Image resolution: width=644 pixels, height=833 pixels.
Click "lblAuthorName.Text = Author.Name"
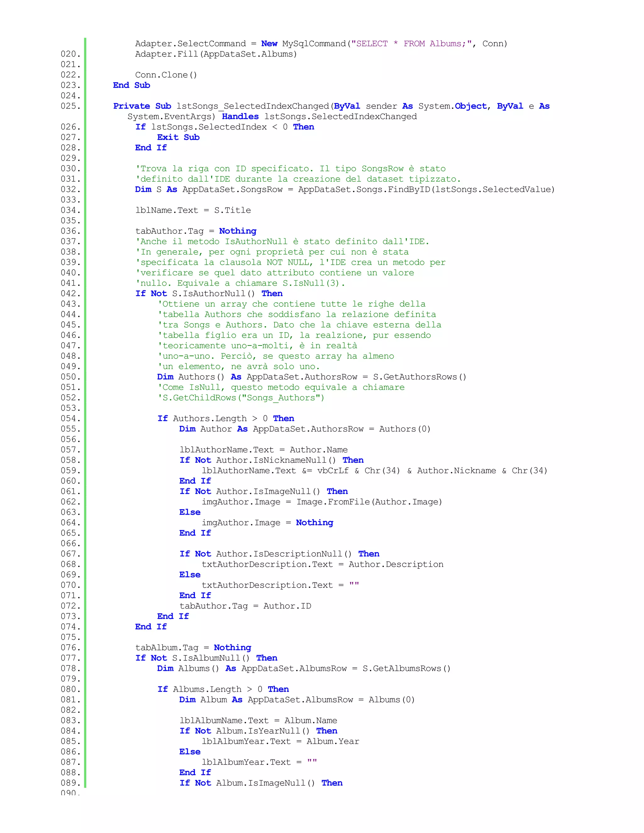click(264, 450)
